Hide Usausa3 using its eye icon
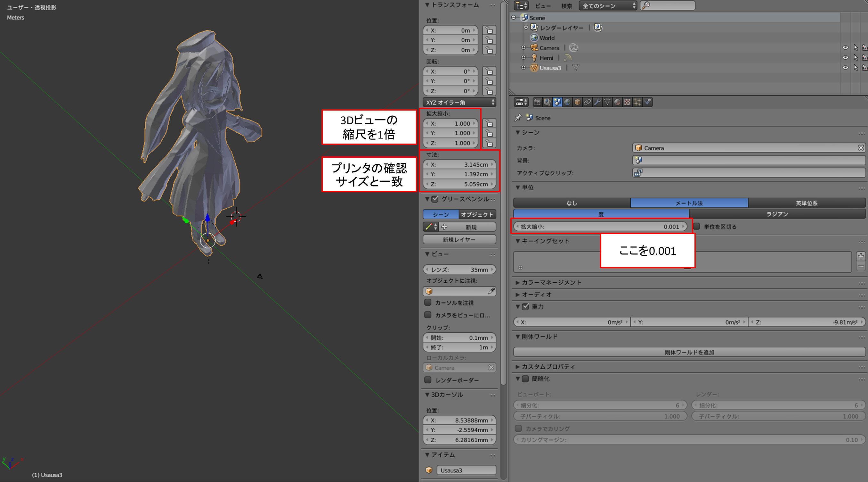This screenshot has height=482, width=868. (x=845, y=68)
